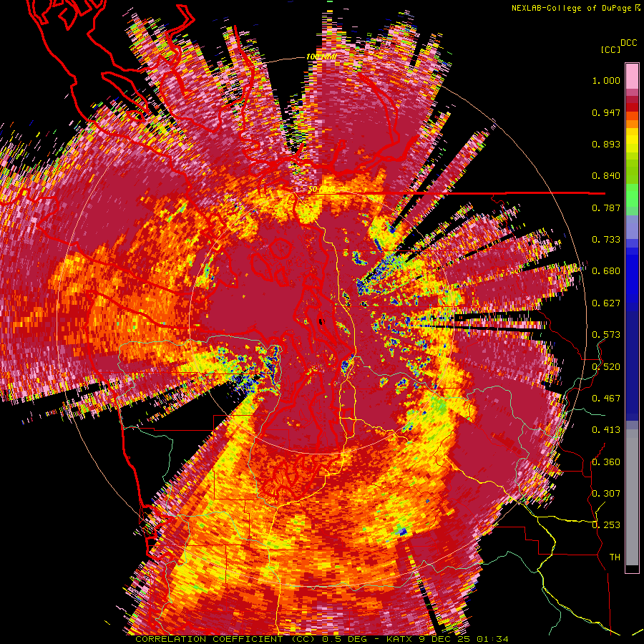Image resolution: width=644 pixels, height=644 pixels.
Task: Click the TH threshold label in legend
Action: coord(615,557)
